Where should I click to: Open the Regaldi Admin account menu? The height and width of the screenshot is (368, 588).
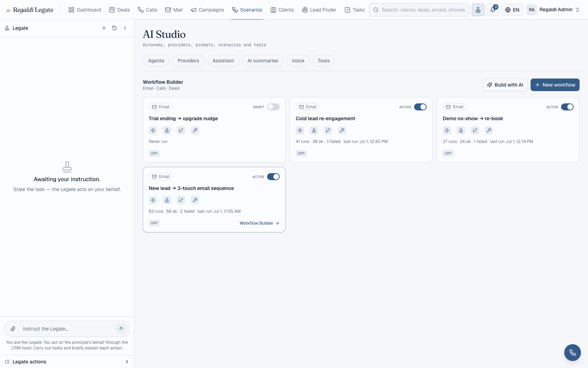pyautogui.click(x=553, y=10)
